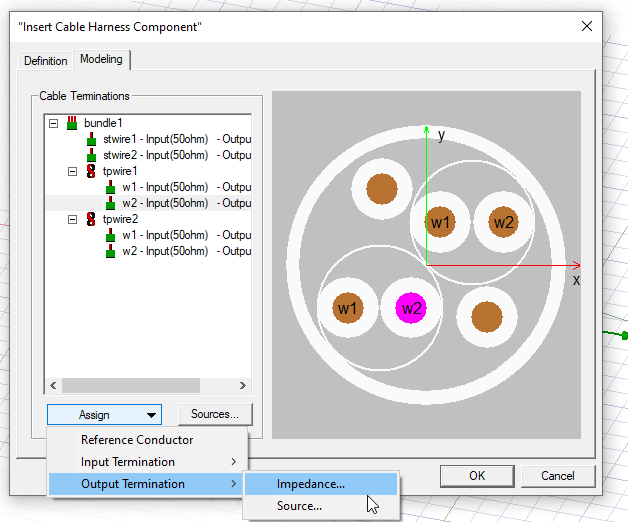
Task: Click the stwire1 wire icon
Action: point(91,139)
